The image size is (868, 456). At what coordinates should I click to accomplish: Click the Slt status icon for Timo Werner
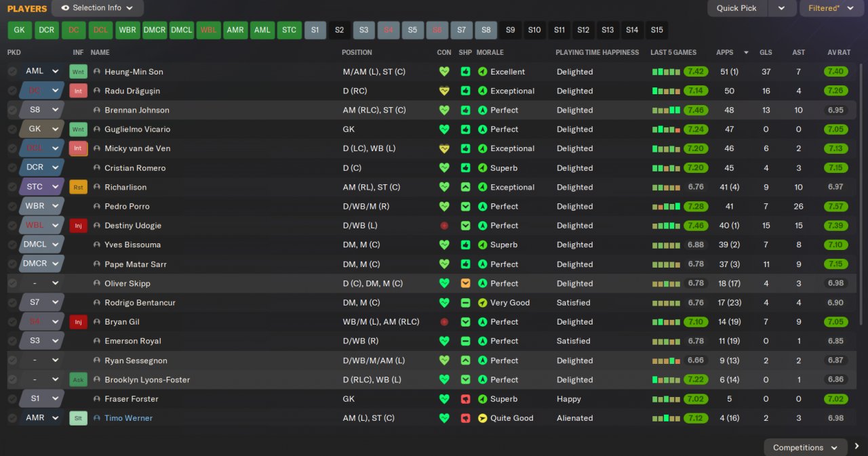coord(78,418)
